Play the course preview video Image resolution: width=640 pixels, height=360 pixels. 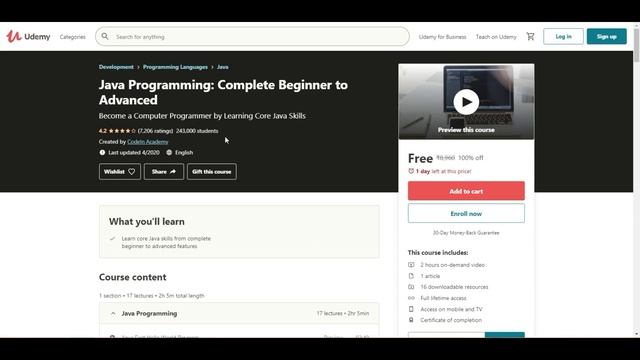(466, 102)
